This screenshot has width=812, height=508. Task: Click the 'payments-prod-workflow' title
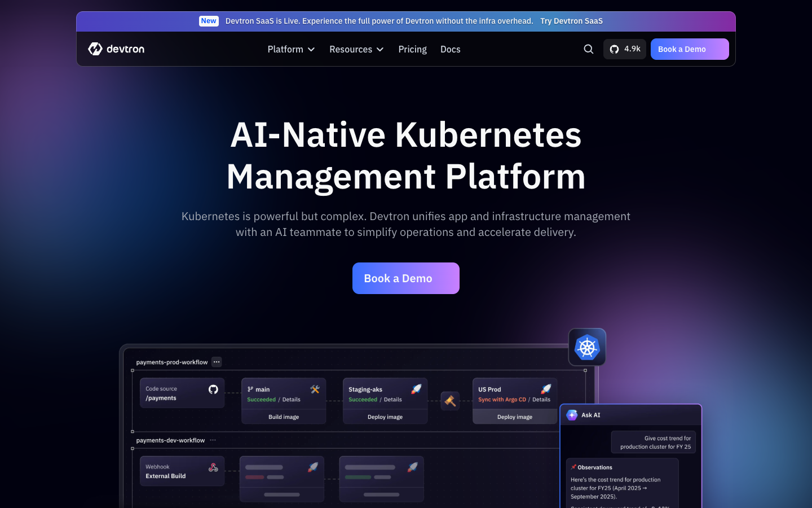click(x=172, y=362)
